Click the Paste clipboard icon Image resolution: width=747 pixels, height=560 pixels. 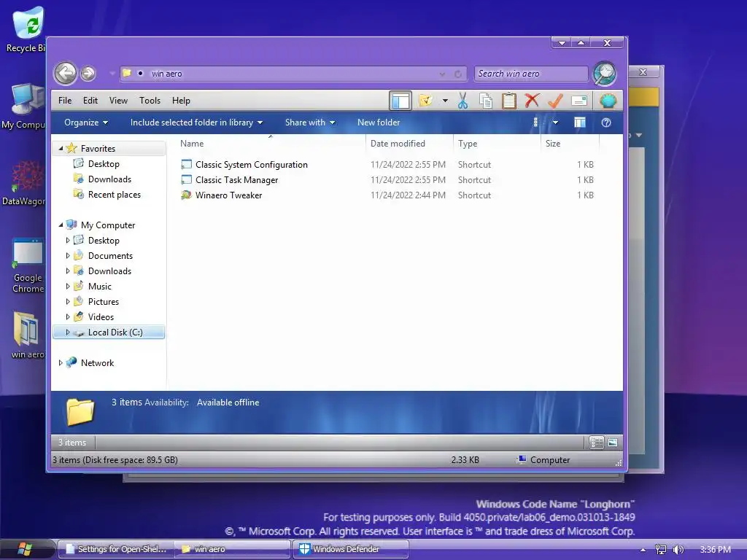point(508,101)
